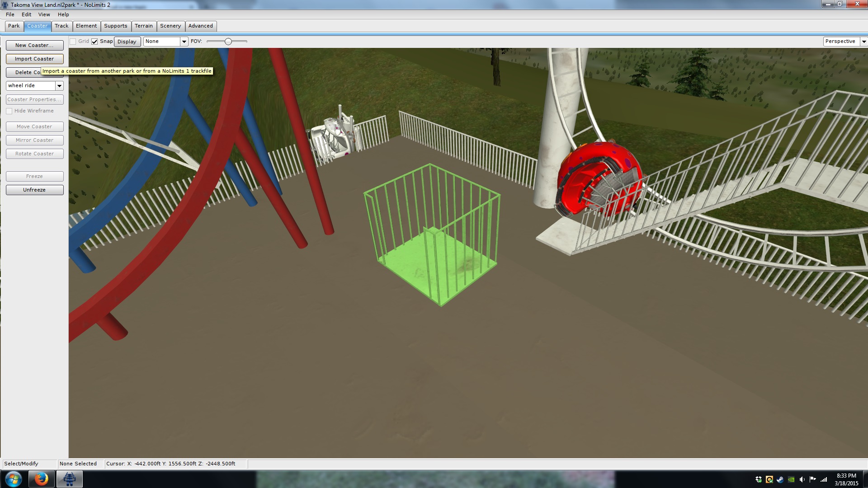
Task: Click the NoLimits 2 taskbar icon
Action: tap(69, 479)
